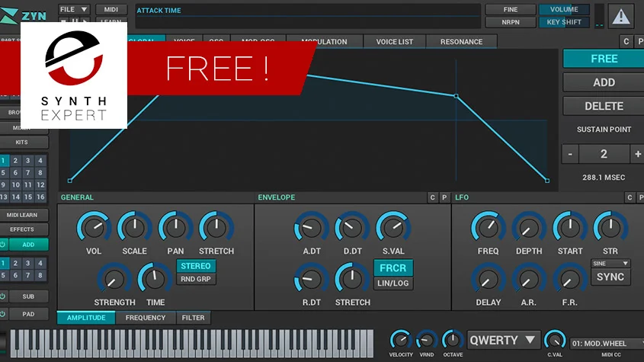Click the PAN knob in GENERAL
The height and width of the screenshot is (362, 644).
click(x=175, y=227)
